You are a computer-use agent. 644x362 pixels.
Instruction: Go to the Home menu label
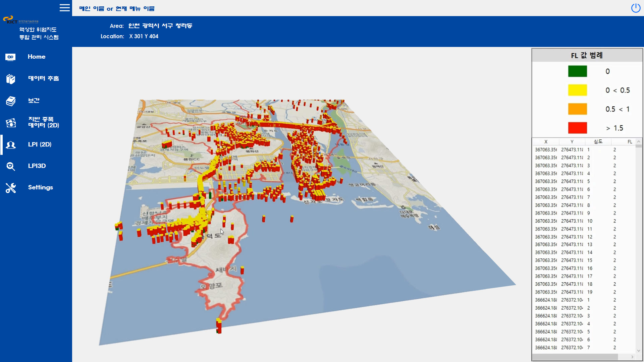click(x=37, y=57)
